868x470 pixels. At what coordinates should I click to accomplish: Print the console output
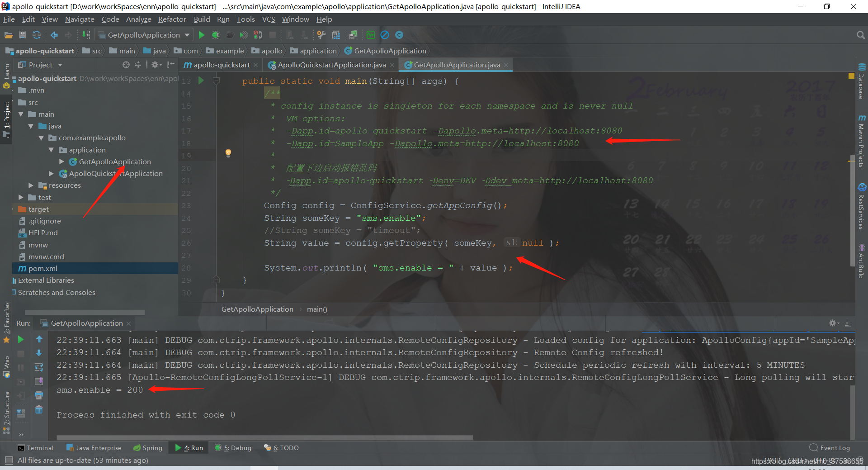pos(39,395)
